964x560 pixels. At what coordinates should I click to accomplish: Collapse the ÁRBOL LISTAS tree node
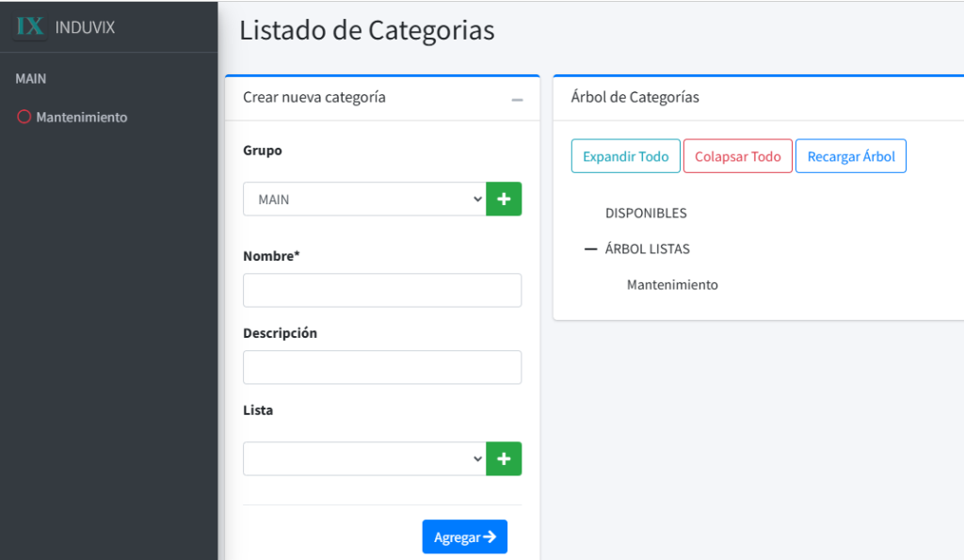(x=591, y=249)
